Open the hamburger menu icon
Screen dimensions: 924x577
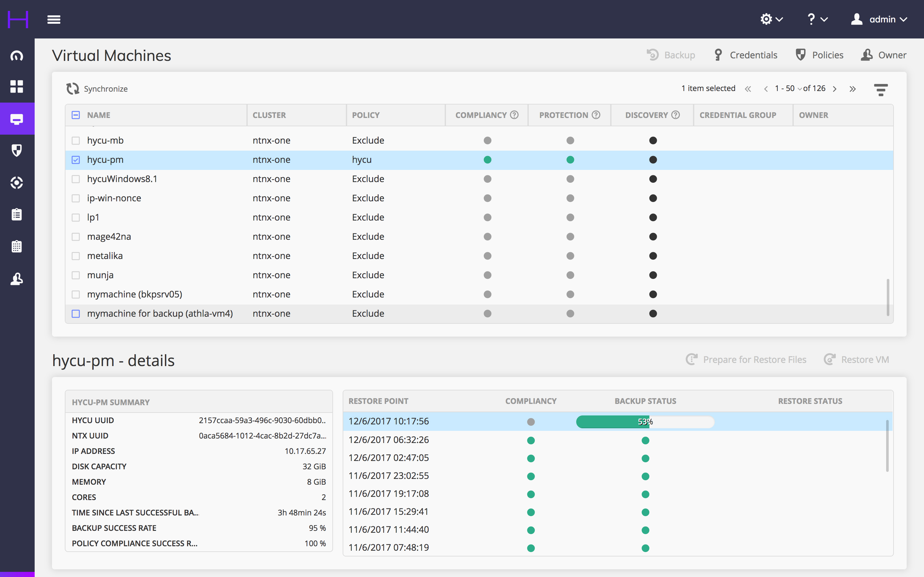click(x=54, y=20)
